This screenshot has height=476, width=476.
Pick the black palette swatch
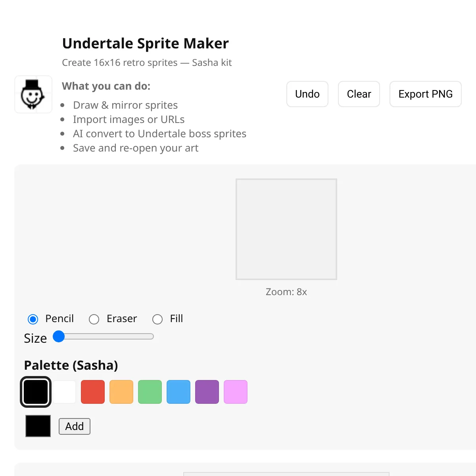click(x=36, y=392)
